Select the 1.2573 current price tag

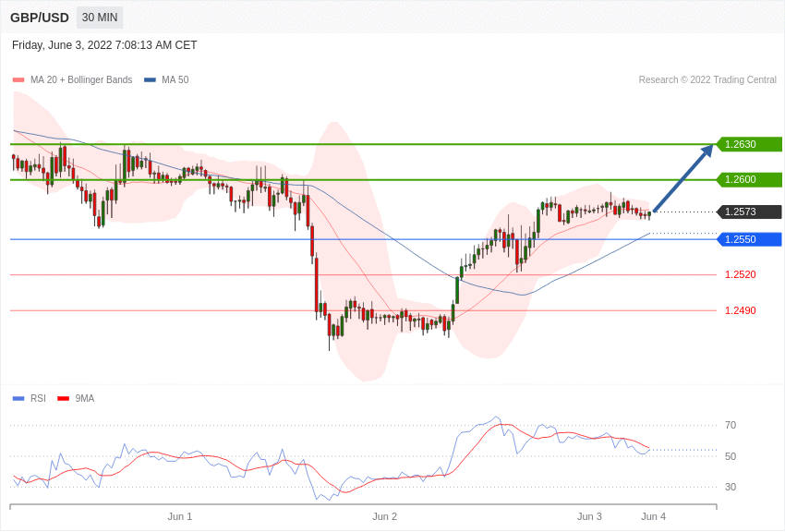(750, 212)
